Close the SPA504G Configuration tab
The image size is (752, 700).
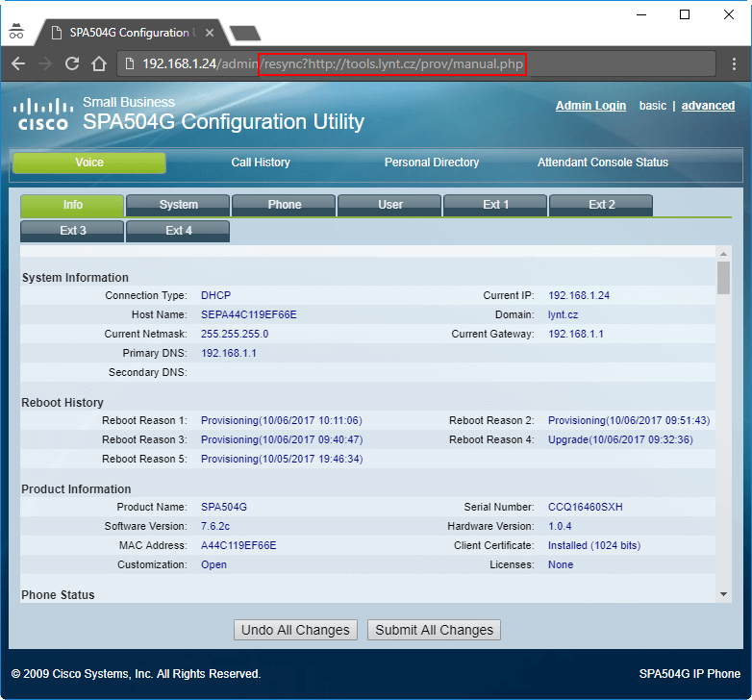coord(210,33)
